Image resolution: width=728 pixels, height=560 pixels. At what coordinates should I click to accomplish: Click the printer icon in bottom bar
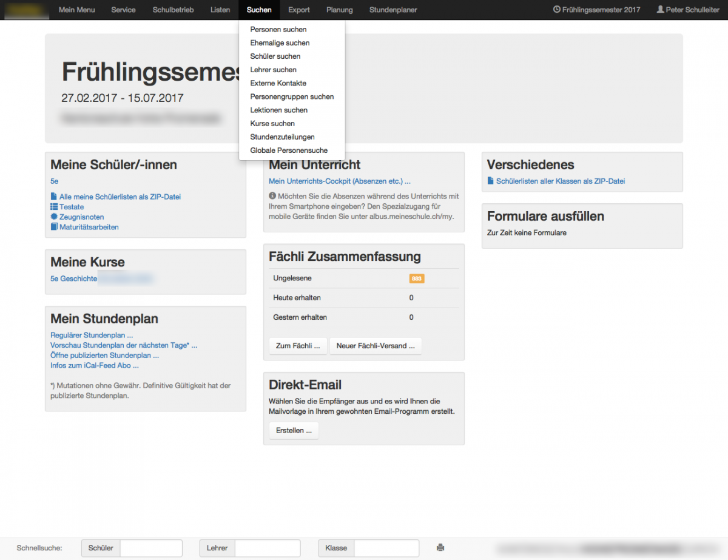[x=440, y=548]
